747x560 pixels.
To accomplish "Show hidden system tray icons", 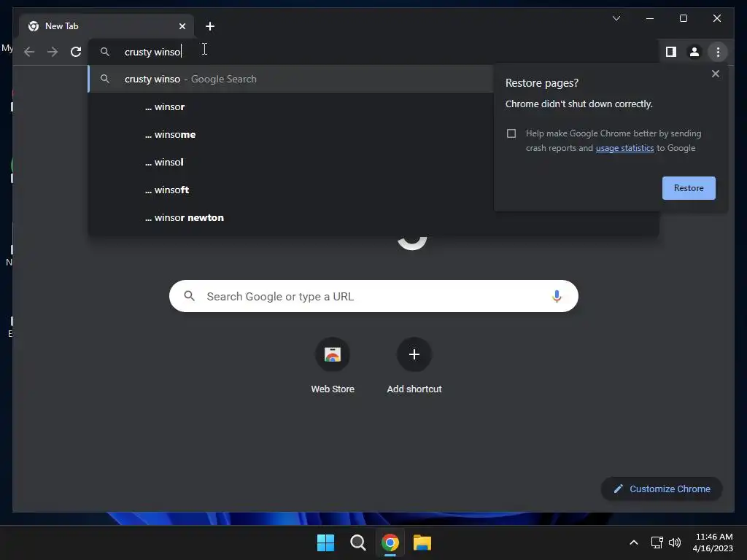I will click(x=634, y=542).
